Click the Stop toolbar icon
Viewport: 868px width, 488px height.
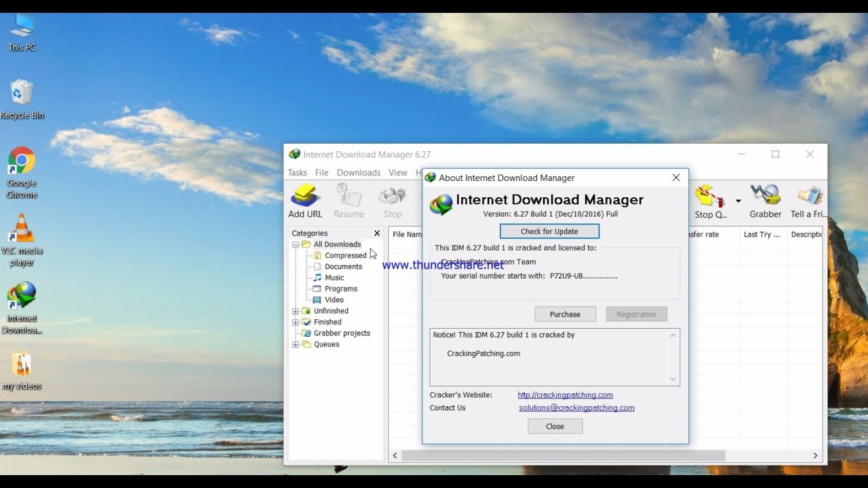click(393, 201)
